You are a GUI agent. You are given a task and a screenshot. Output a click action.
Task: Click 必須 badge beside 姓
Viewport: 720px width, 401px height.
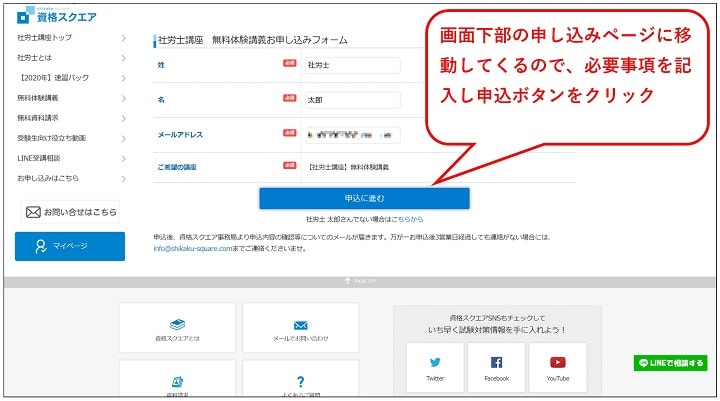coord(289,63)
